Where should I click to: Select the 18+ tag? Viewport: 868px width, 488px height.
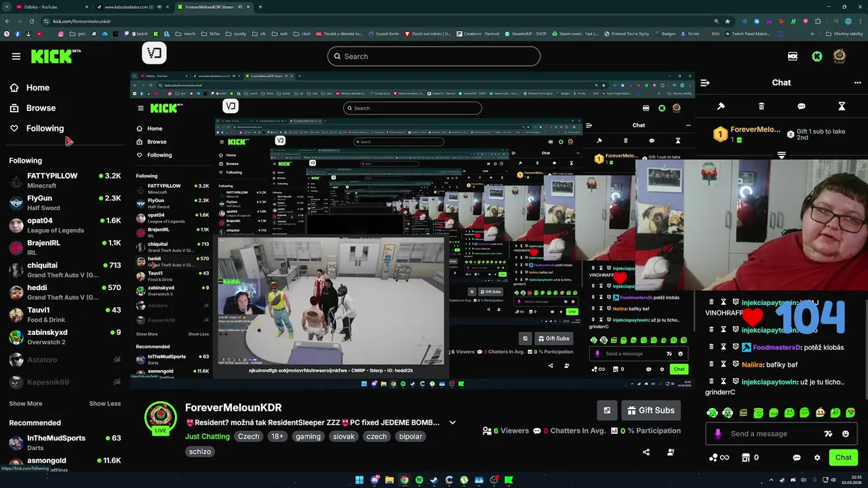pos(277,436)
